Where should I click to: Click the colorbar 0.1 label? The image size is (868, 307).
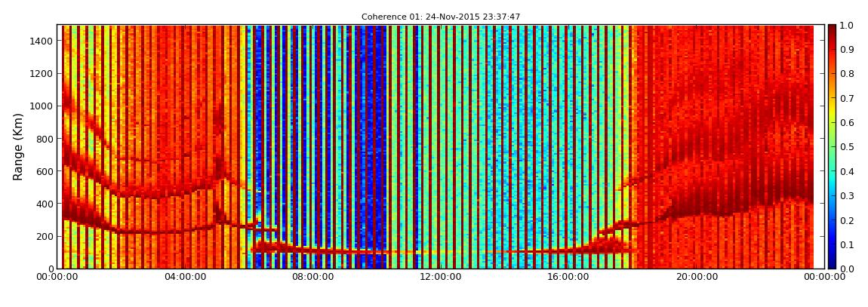(848, 244)
